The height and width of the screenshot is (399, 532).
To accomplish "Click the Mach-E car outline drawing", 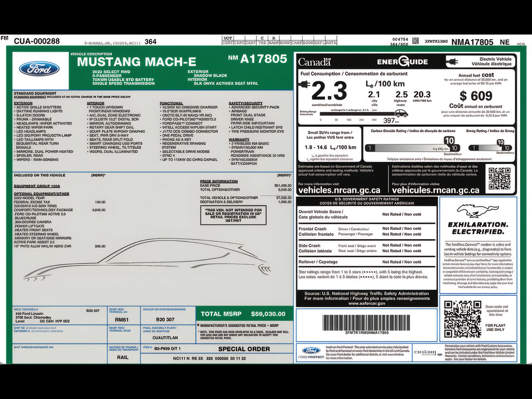I will (147, 259).
